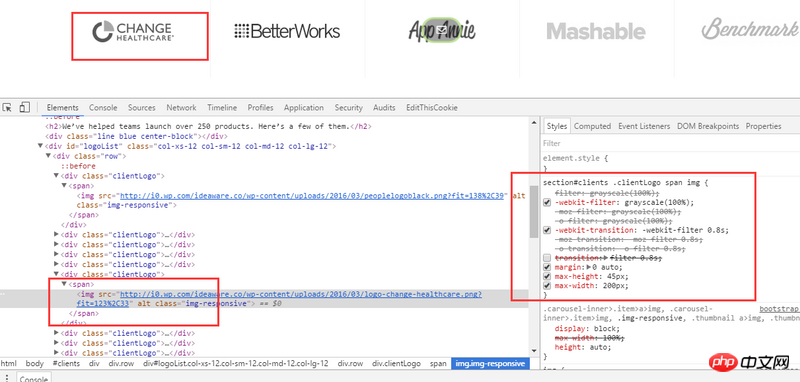The width and height of the screenshot is (800, 382).
Task: Uncheck the -webkit-transition property checkbox
Action: (x=547, y=230)
